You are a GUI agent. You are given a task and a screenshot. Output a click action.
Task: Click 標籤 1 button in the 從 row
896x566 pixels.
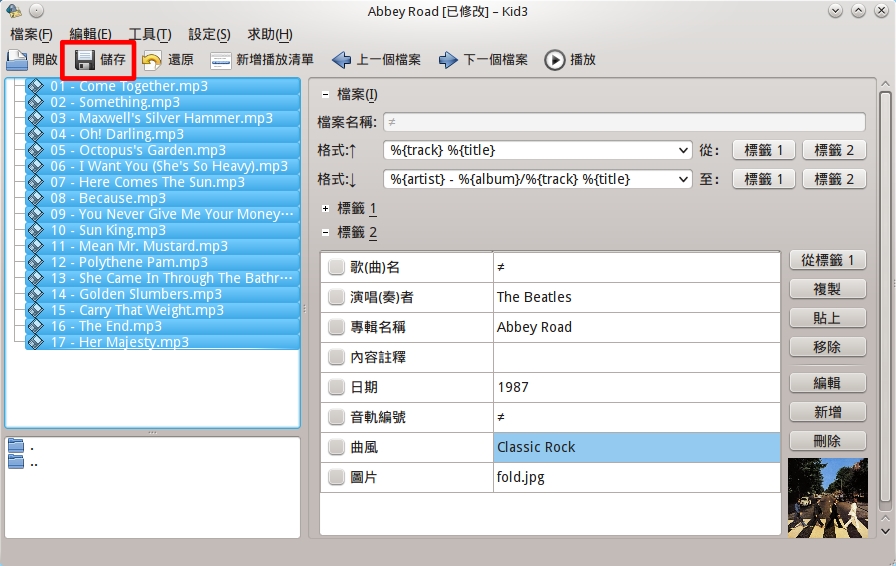763,150
